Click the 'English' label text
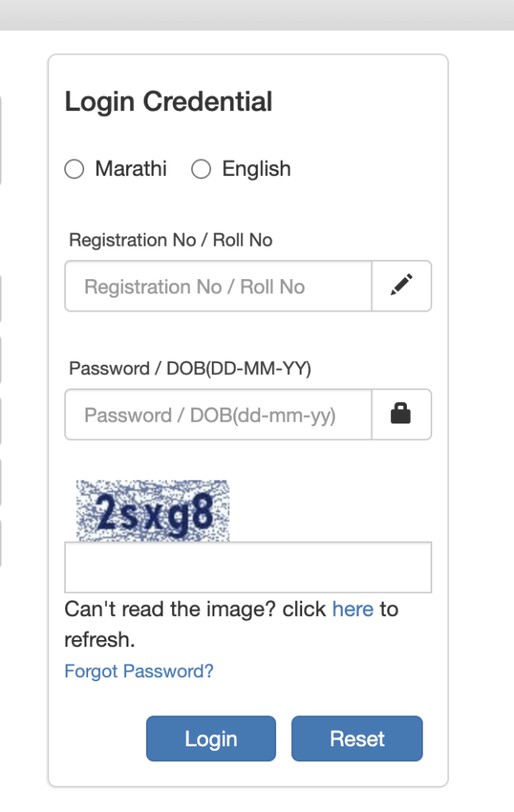The height and width of the screenshot is (812, 514). (256, 169)
